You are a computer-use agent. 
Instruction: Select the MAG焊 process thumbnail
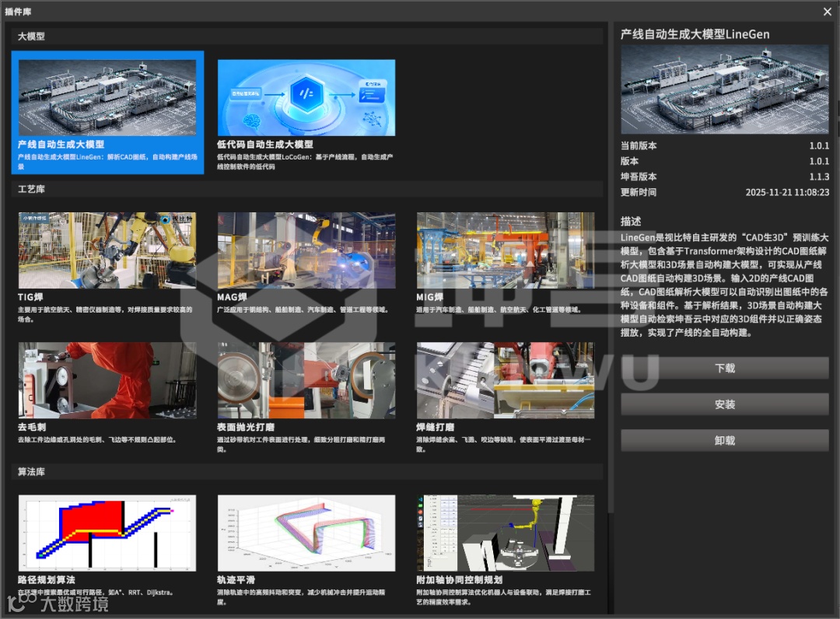(306, 250)
